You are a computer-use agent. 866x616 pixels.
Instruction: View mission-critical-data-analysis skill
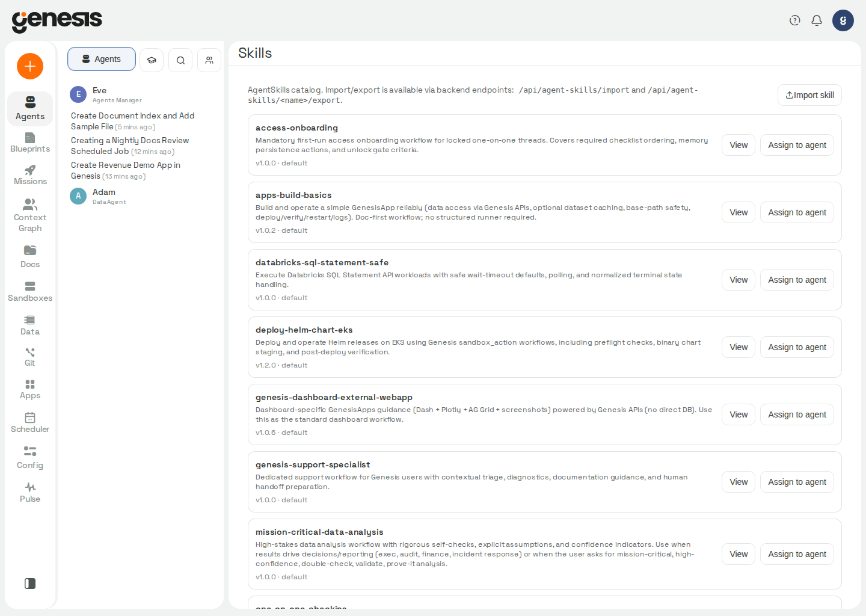[x=739, y=554]
